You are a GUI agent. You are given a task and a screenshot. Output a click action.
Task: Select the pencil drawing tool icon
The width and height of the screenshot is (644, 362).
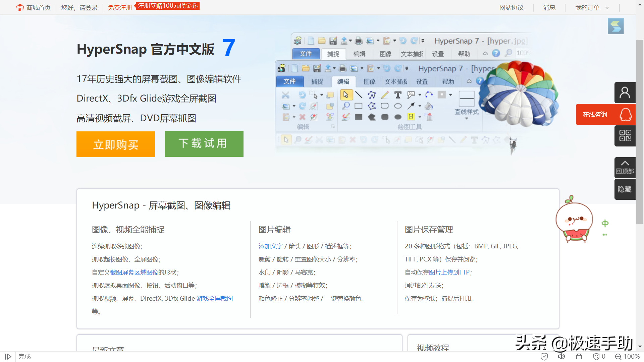coord(384,94)
